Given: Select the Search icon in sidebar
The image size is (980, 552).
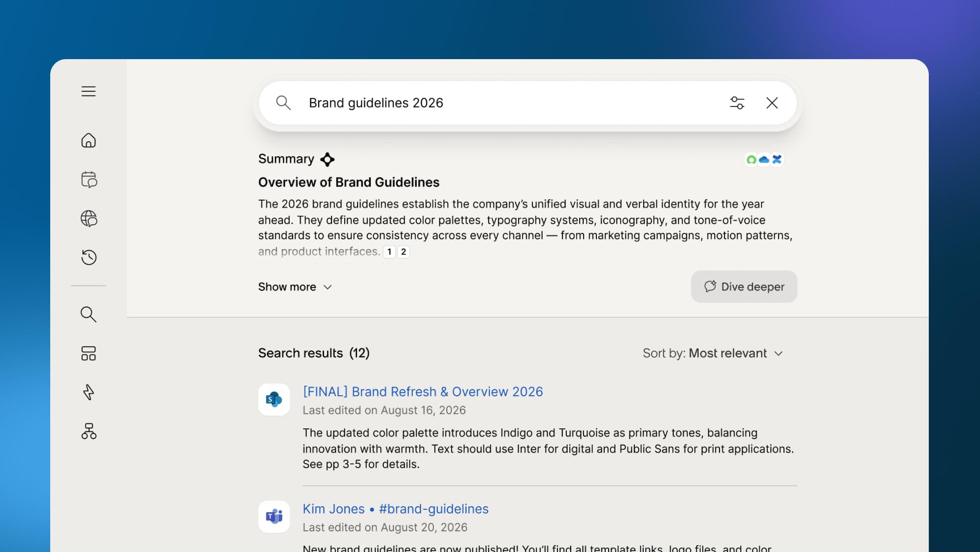Looking at the screenshot, I should pos(89,314).
